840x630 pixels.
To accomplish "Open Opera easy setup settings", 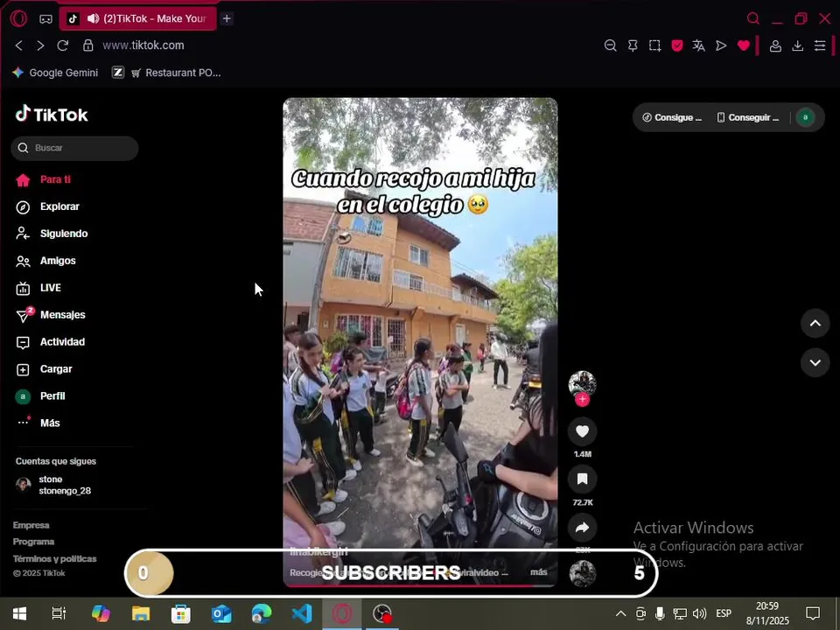I will (x=820, y=46).
